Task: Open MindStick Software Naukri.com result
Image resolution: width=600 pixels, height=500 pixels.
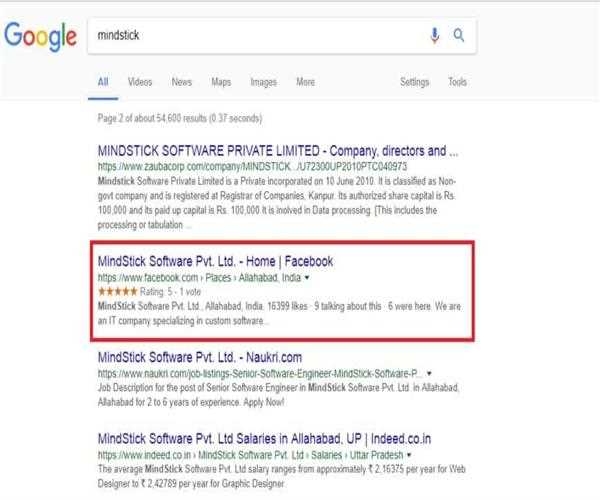Action: click(x=200, y=357)
